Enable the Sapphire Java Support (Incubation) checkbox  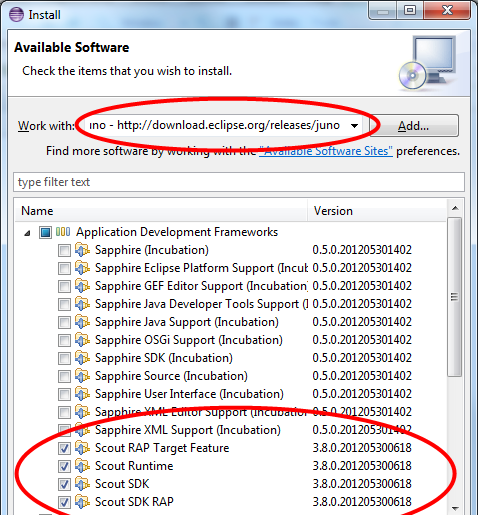64,322
